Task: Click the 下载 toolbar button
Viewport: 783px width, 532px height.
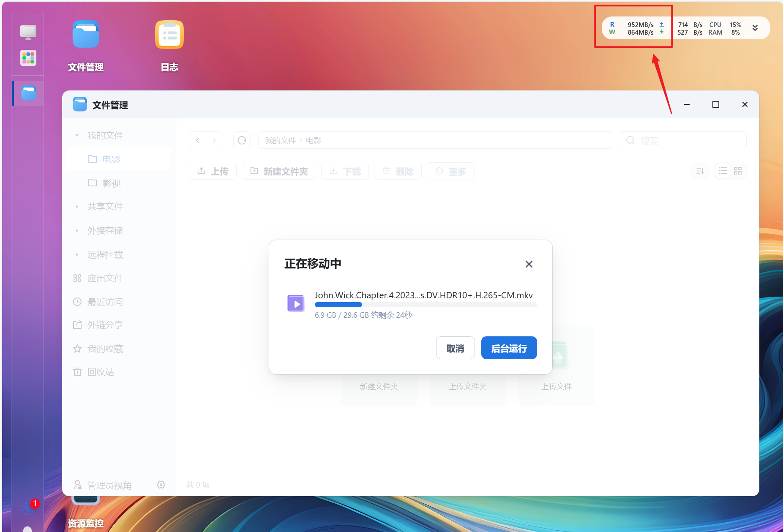Action: point(345,171)
